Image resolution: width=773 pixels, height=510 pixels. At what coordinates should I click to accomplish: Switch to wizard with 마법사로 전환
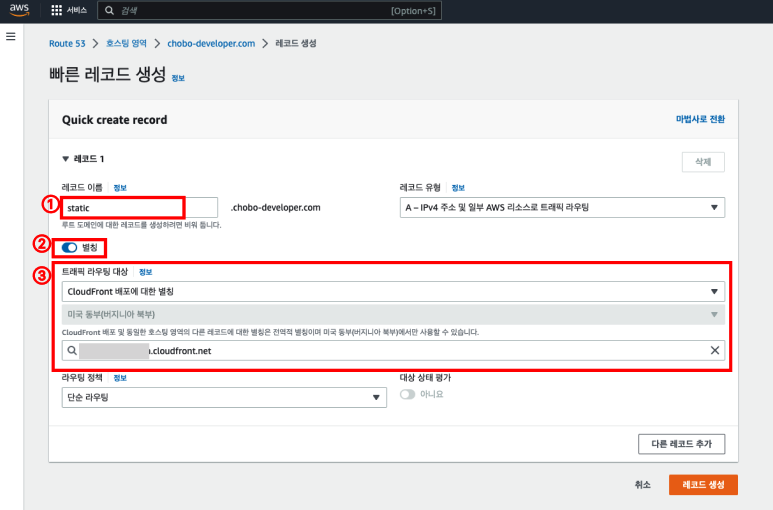tap(700, 119)
